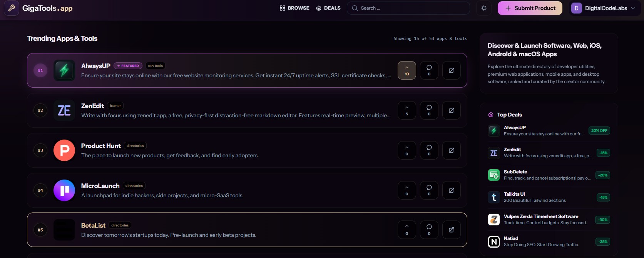Click the ZE logo in ZenEdit row
Image resolution: width=644 pixels, height=258 pixels.
64,110
